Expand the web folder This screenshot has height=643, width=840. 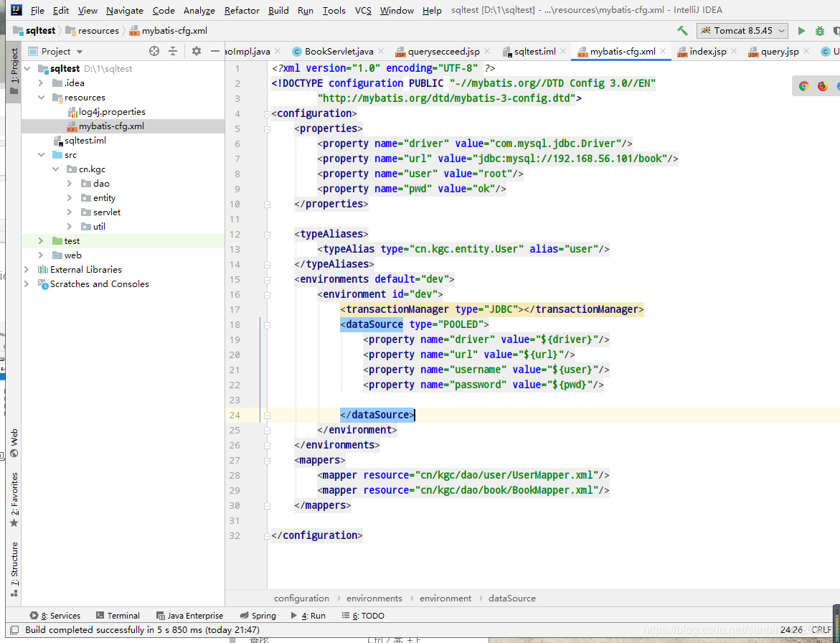point(41,255)
